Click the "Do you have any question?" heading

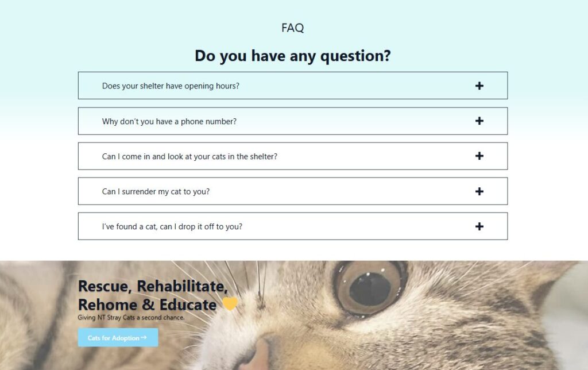tap(292, 56)
